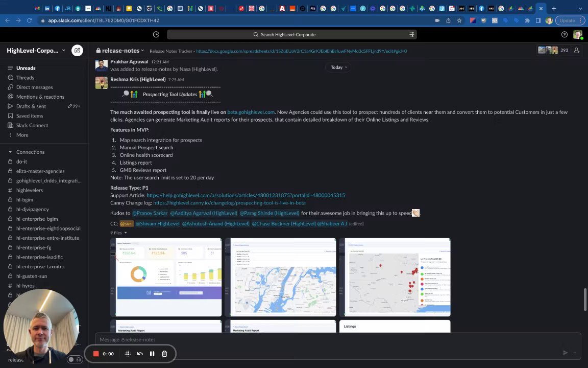Reload the browser page
The image size is (588, 368).
tap(29, 20)
